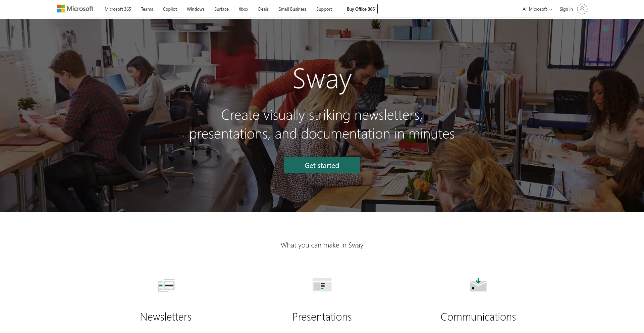
Task: Click the Buy Office 365 button
Action: tap(361, 9)
